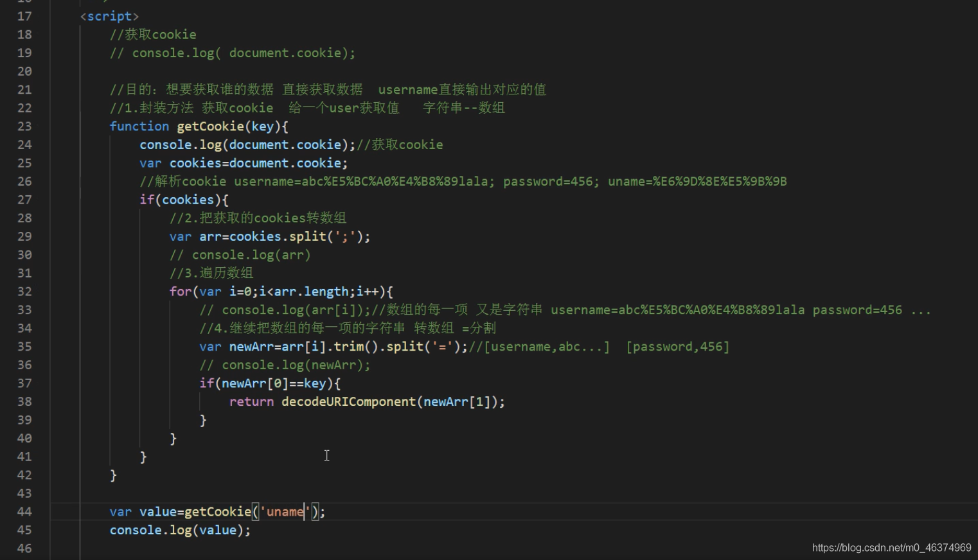Click console.log(document.cookie) on line 24
978x560 pixels.
tap(247, 144)
